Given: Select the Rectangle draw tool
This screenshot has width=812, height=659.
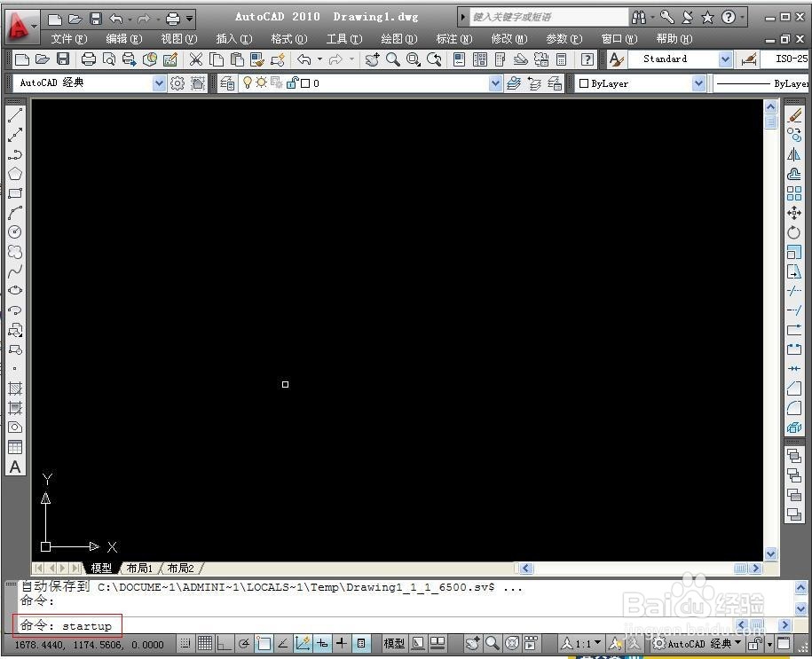Looking at the screenshot, I should pos(15,193).
